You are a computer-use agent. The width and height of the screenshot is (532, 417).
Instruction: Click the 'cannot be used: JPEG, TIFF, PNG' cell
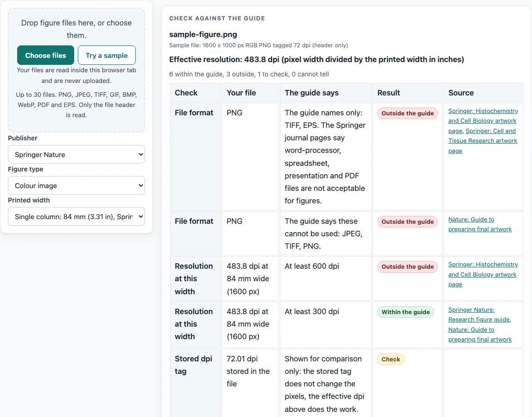click(x=325, y=234)
